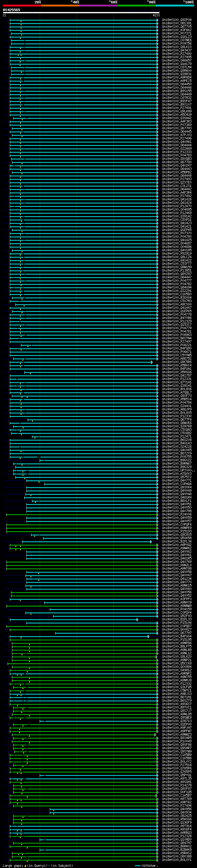Open hit UniRef100_A5HSG6
Viewport: 197px width, 868px height.
click(176, 372)
